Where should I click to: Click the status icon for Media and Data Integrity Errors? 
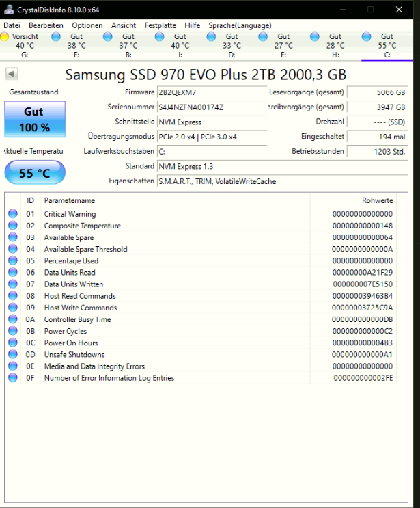point(12,366)
